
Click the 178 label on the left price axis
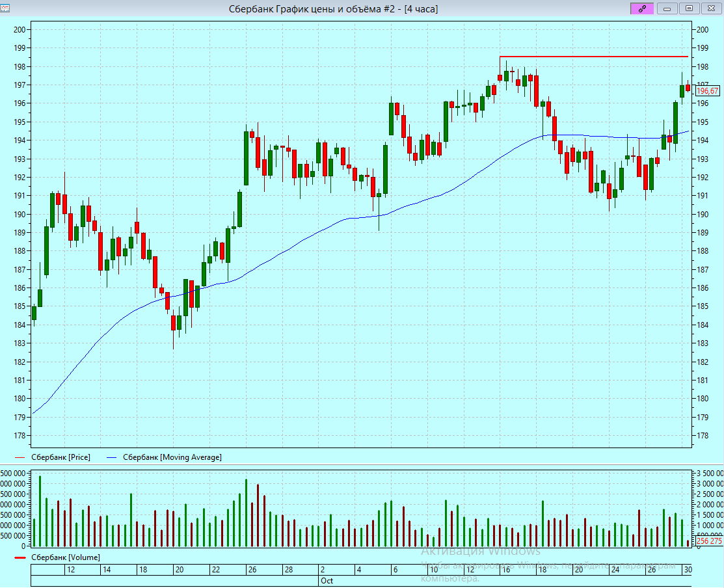20,436
